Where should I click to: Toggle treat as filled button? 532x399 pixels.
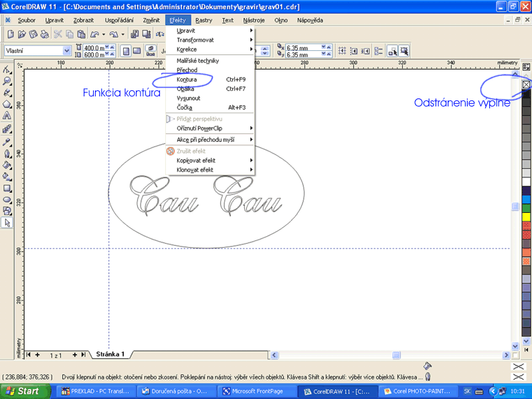404,51
